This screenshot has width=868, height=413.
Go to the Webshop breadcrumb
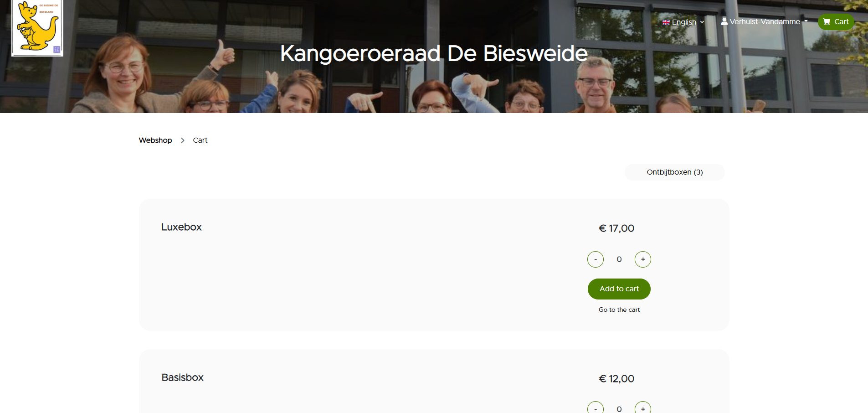pyautogui.click(x=155, y=140)
